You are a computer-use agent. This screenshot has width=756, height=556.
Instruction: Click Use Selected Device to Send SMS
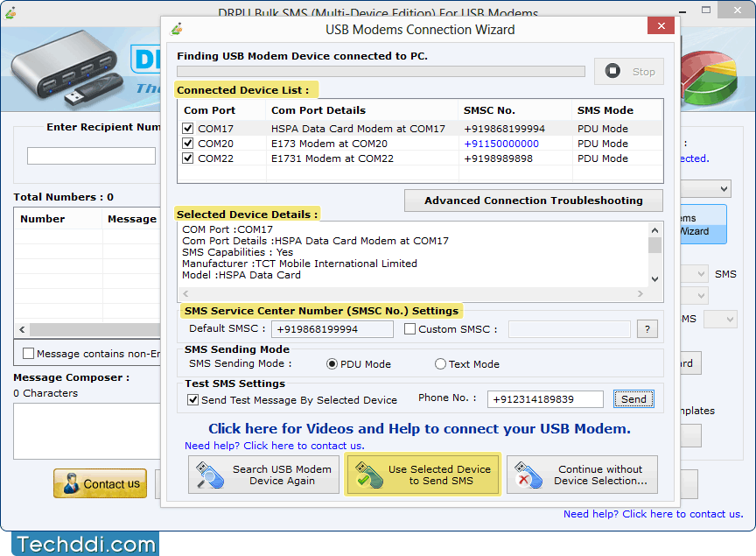click(423, 475)
